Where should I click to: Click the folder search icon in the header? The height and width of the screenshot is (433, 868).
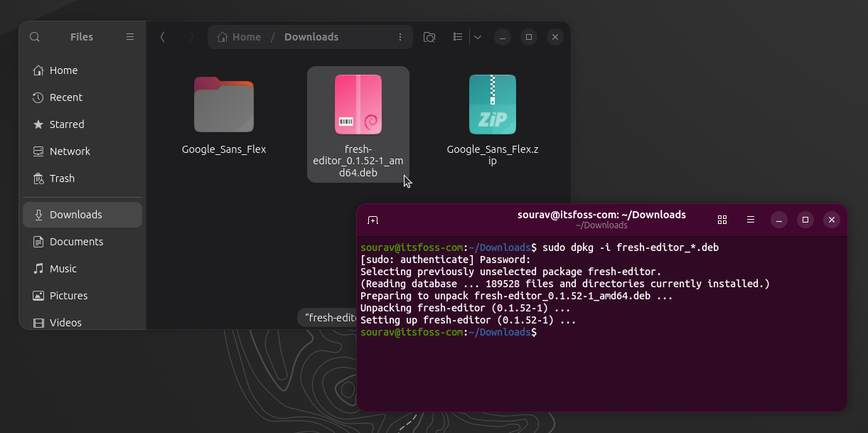[429, 36]
